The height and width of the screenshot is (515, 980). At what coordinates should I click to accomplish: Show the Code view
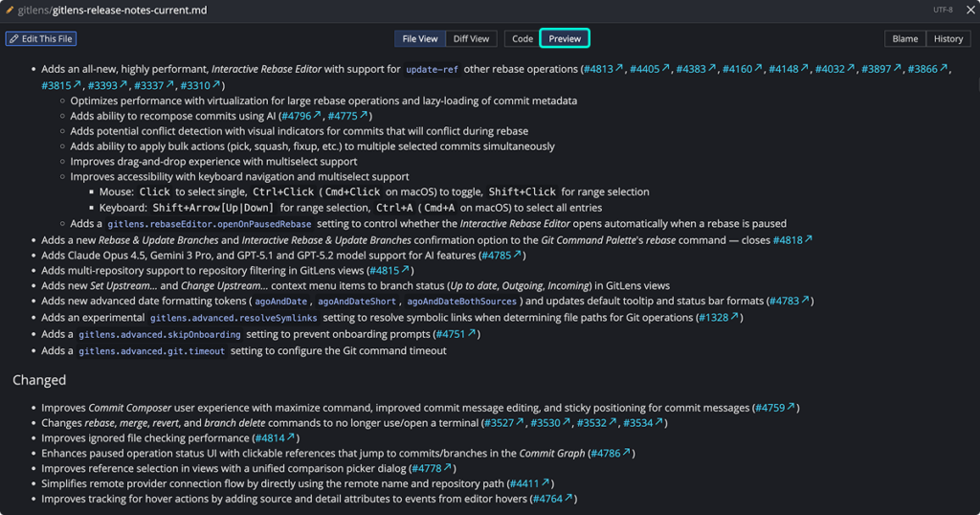tap(523, 38)
